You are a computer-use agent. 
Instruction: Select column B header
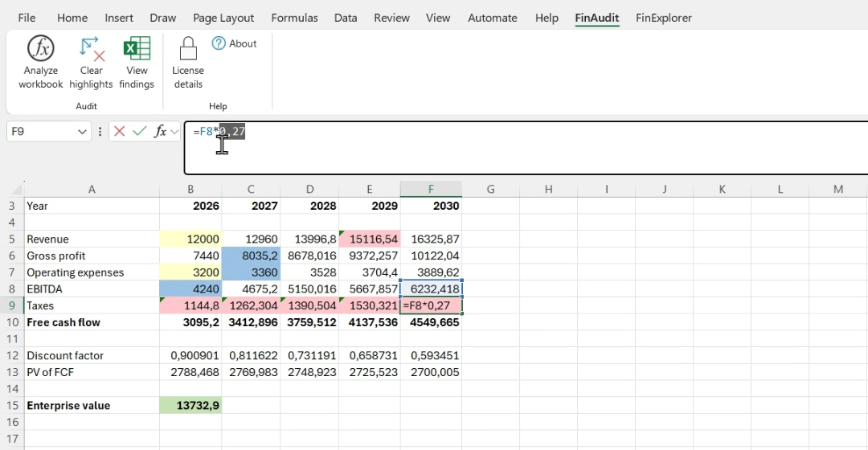tap(190, 190)
